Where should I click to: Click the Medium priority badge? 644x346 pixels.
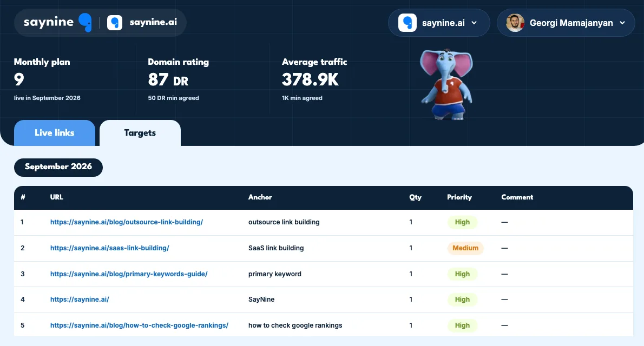[465, 248]
